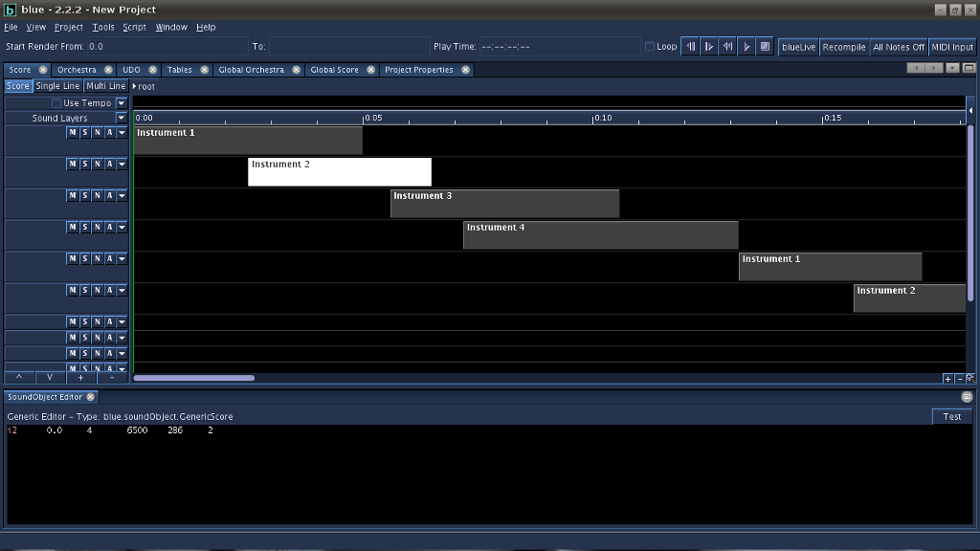Open the Script menu

(134, 28)
